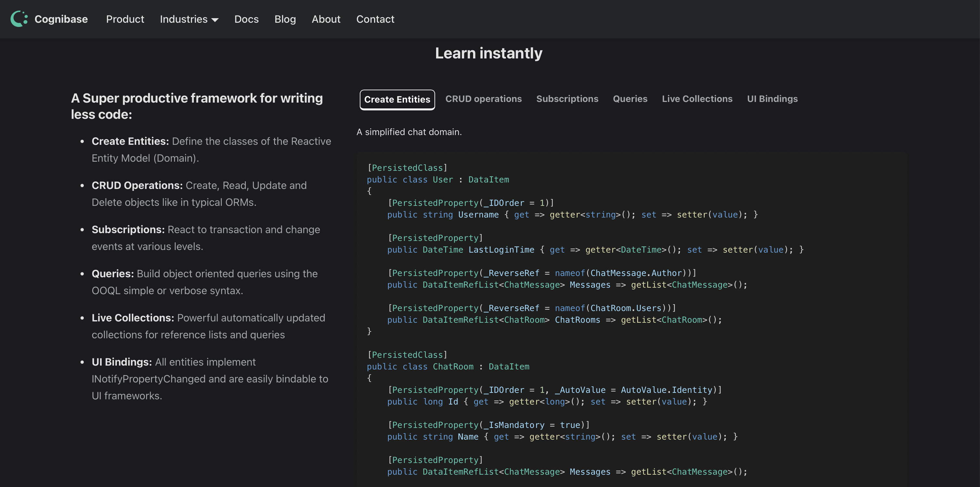Click the 'Live Collections:' bullet text
This screenshot has height=487, width=980.
[x=133, y=318]
